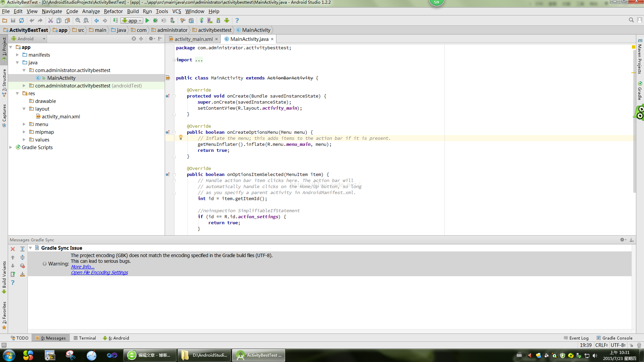Click the Search Everywhere magnifier icon

[x=631, y=20]
